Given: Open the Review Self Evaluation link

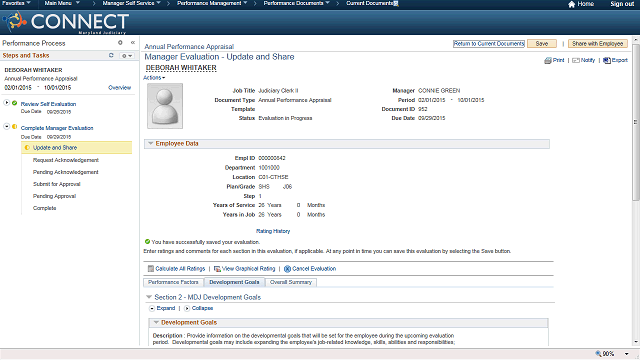Looking at the screenshot, I should pos(48,104).
